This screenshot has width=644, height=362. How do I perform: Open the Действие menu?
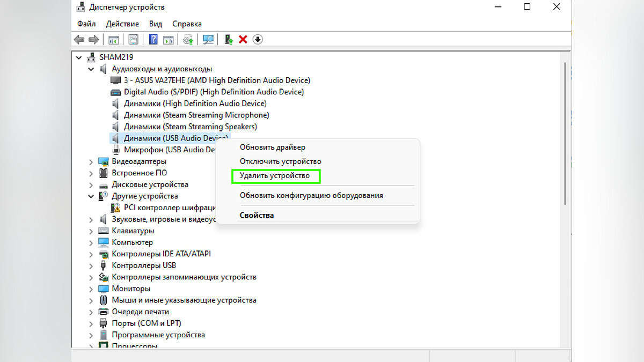pos(122,24)
